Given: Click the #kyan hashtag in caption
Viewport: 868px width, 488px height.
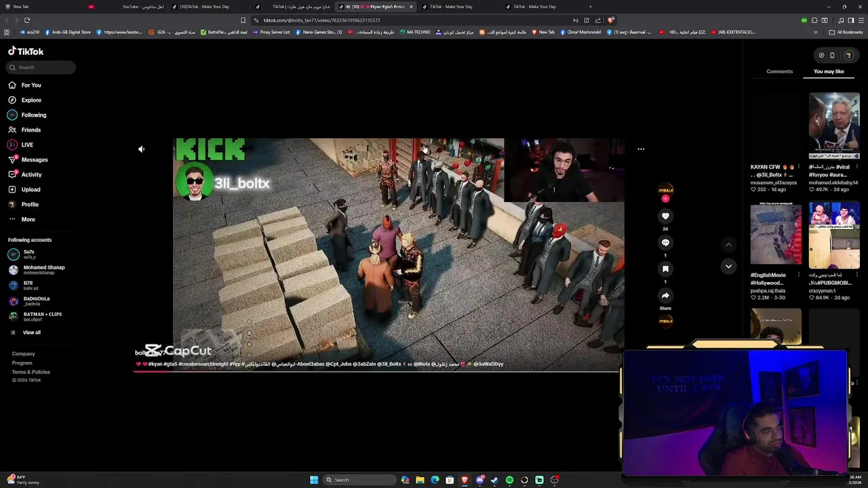Looking at the screenshot, I should coord(155,364).
